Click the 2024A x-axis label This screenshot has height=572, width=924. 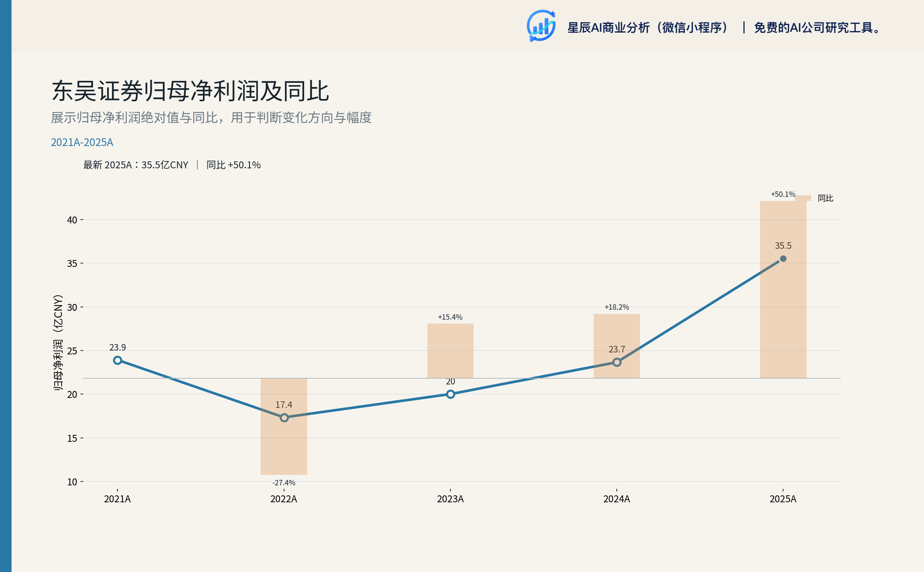point(617,499)
